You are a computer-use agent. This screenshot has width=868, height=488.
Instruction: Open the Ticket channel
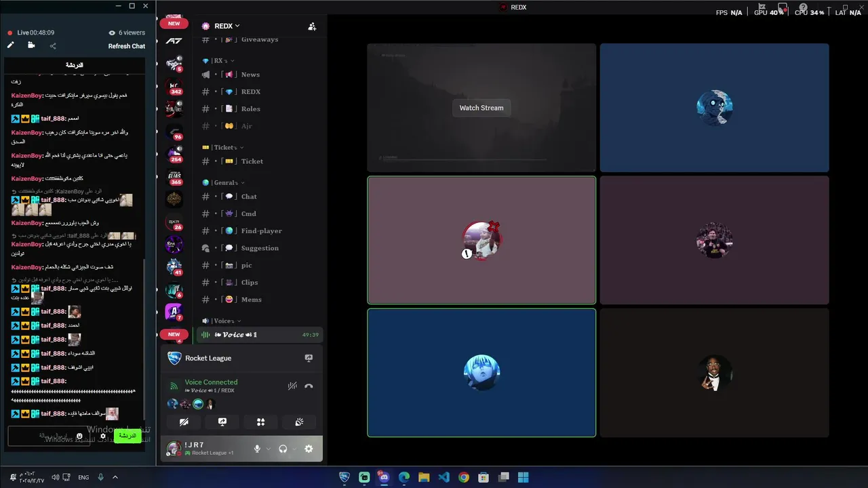pyautogui.click(x=260, y=161)
